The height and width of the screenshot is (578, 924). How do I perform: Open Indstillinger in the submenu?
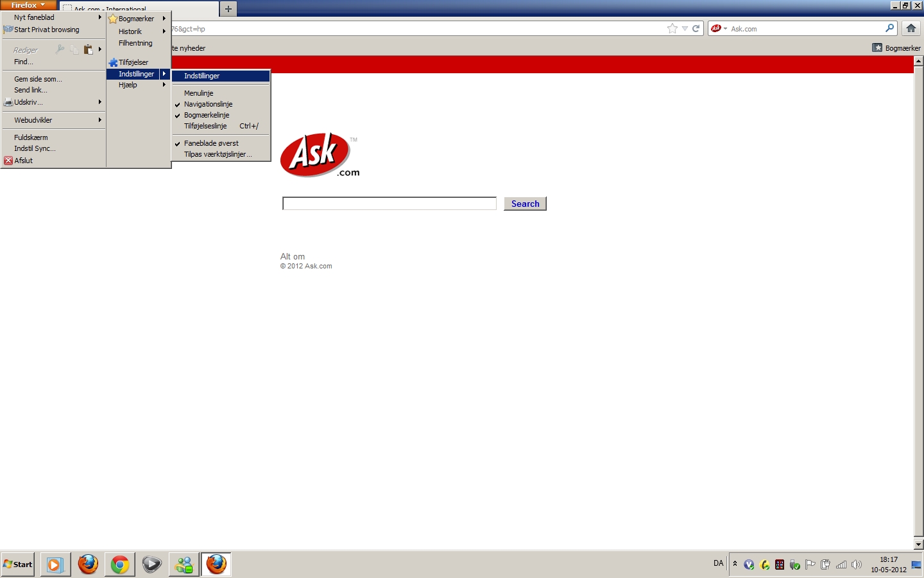tap(221, 76)
